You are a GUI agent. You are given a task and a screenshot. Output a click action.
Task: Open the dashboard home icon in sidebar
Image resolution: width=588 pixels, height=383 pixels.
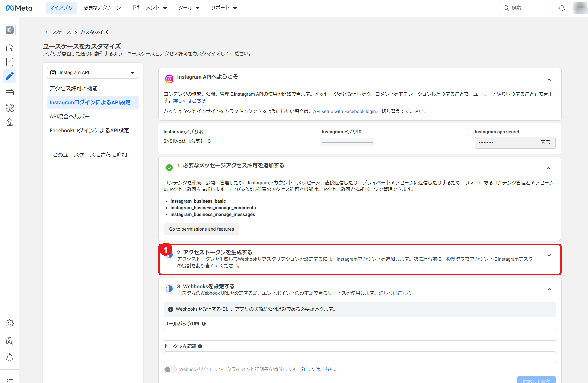point(10,48)
